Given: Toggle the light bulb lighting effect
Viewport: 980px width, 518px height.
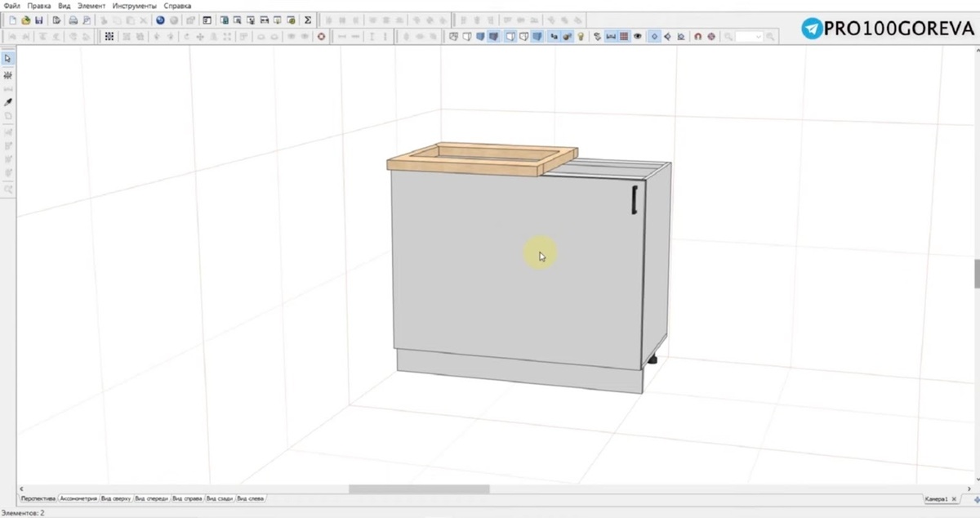Looking at the screenshot, I should [x=581, y=37].
